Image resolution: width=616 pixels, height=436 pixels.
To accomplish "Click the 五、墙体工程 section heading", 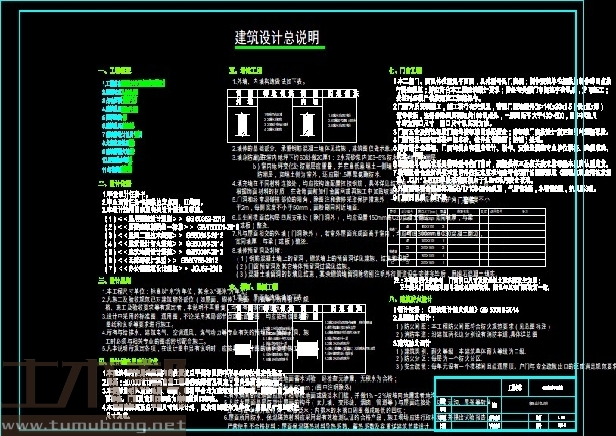I will [246, 72].
